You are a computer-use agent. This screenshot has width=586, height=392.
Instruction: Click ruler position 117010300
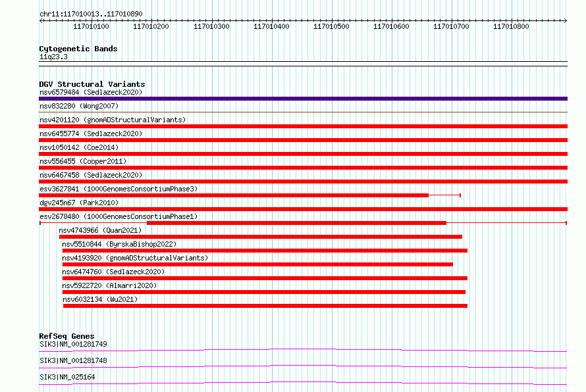(x=211, y=26)
